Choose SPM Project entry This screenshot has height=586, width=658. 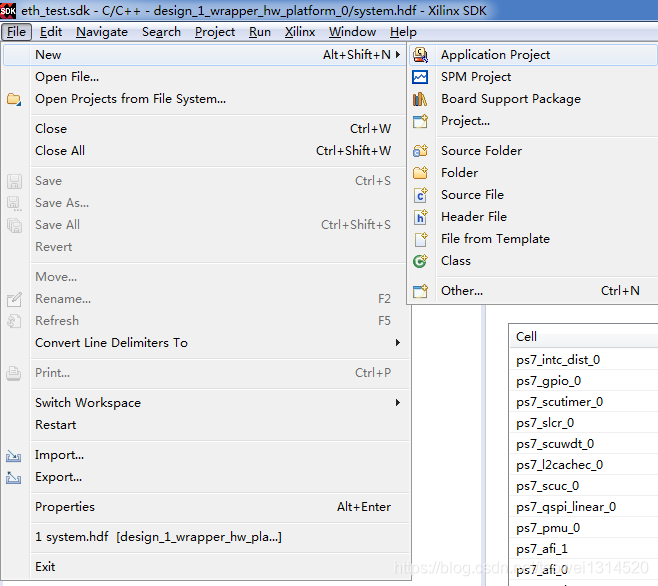coord(533,77)
